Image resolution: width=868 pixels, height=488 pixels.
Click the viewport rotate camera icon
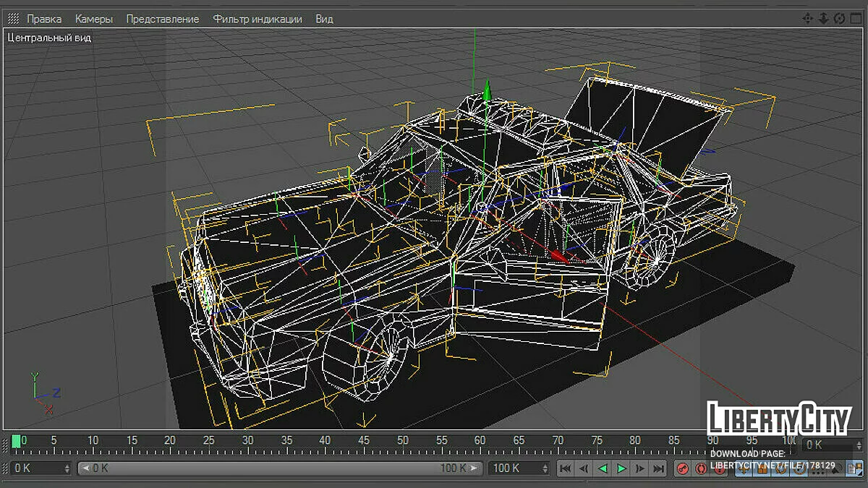(838, 19)
